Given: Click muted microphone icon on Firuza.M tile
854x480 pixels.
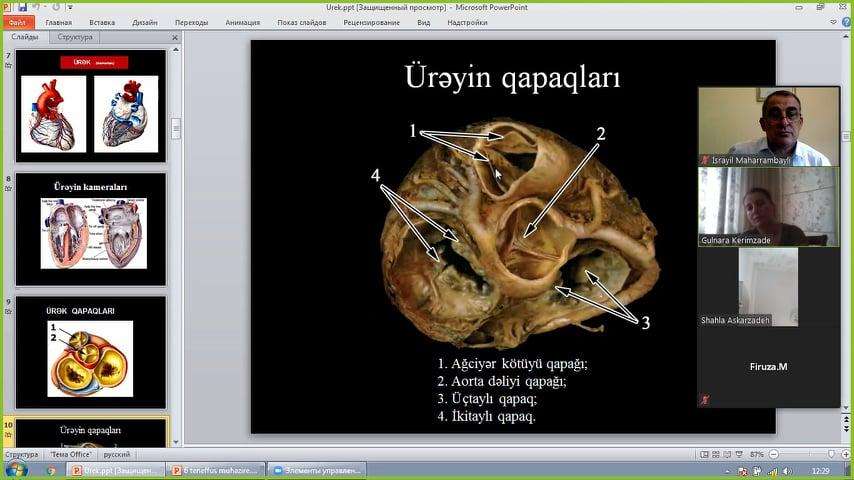Looking at the screenshot, I should point(705,400).
